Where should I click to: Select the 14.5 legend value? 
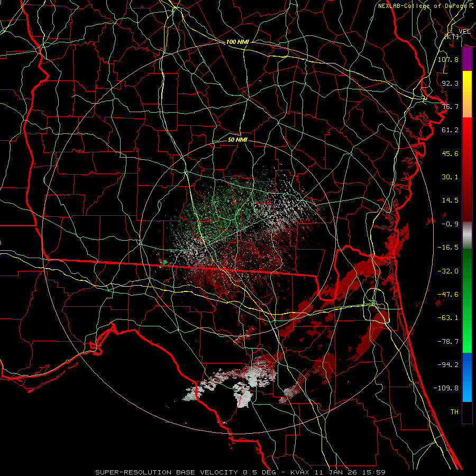450,200
